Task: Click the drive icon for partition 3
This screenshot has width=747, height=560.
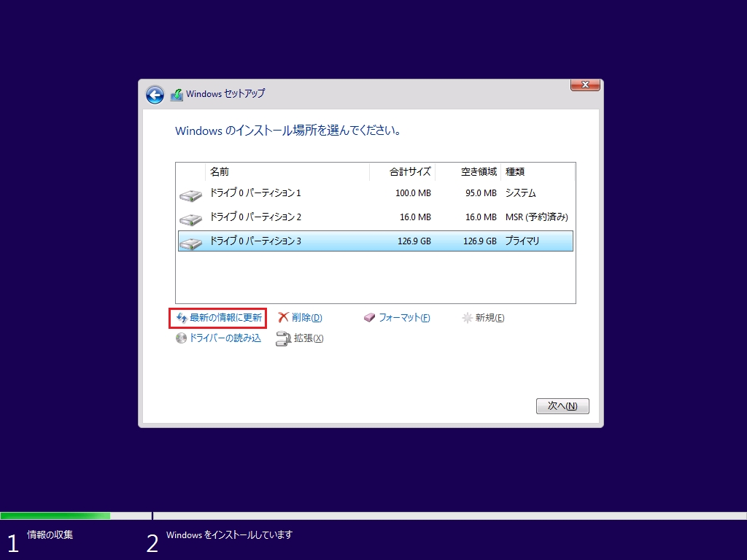Action: point(191,243)
